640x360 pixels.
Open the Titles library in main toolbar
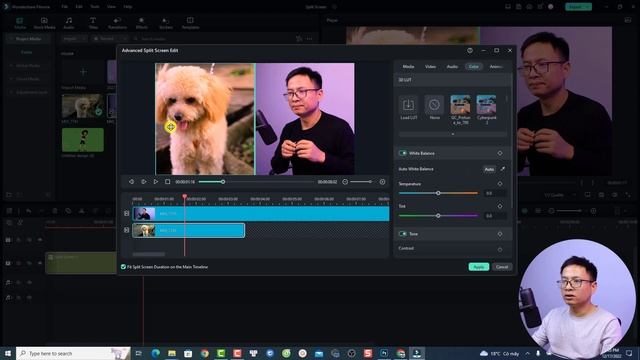click(93, 23)
